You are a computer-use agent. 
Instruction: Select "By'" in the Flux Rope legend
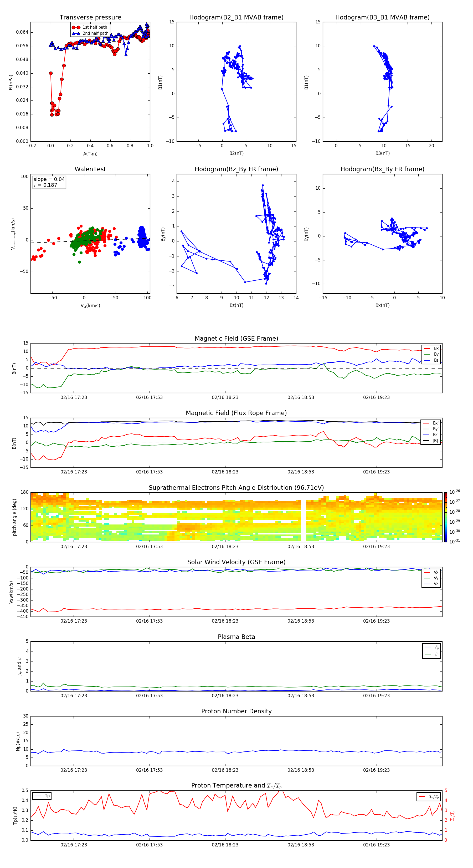click(431, 429)
